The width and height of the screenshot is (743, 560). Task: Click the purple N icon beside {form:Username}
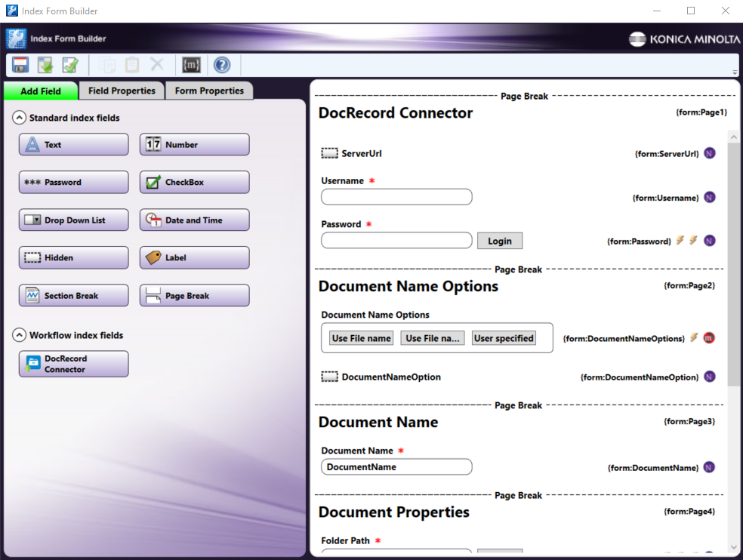(709, 197)
